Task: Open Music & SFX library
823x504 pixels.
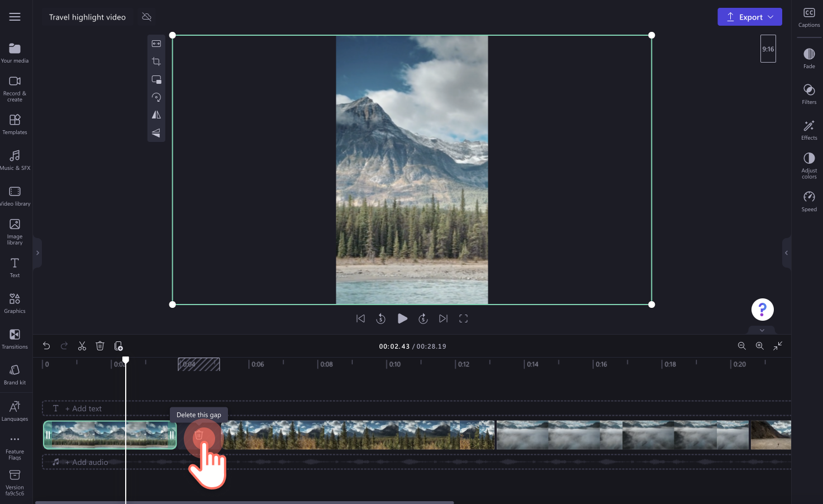Action: [15, 160]
